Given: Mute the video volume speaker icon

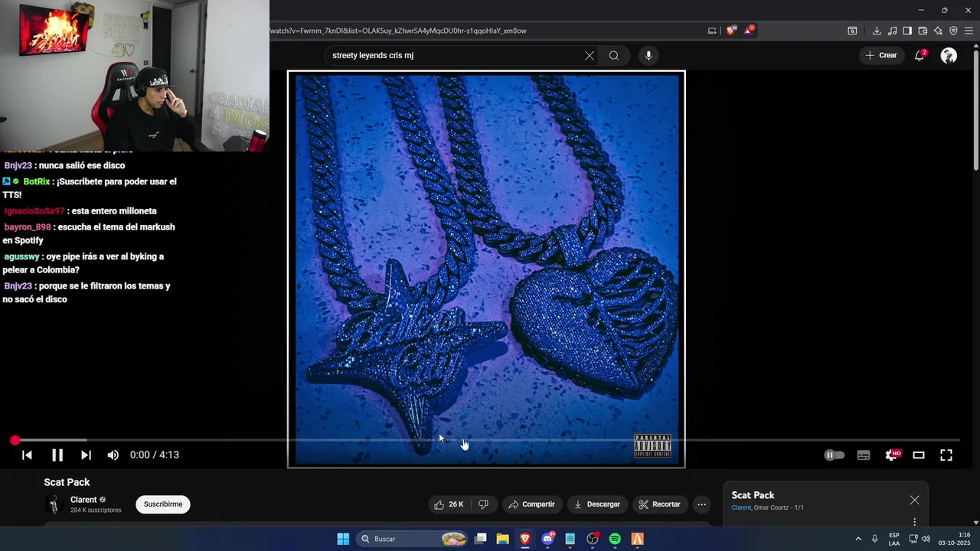Looking at the screenshot, I should [113, 455].
